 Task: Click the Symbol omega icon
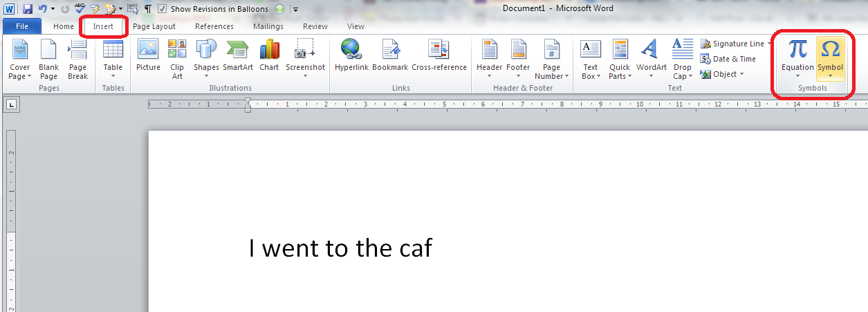[830, 51]
